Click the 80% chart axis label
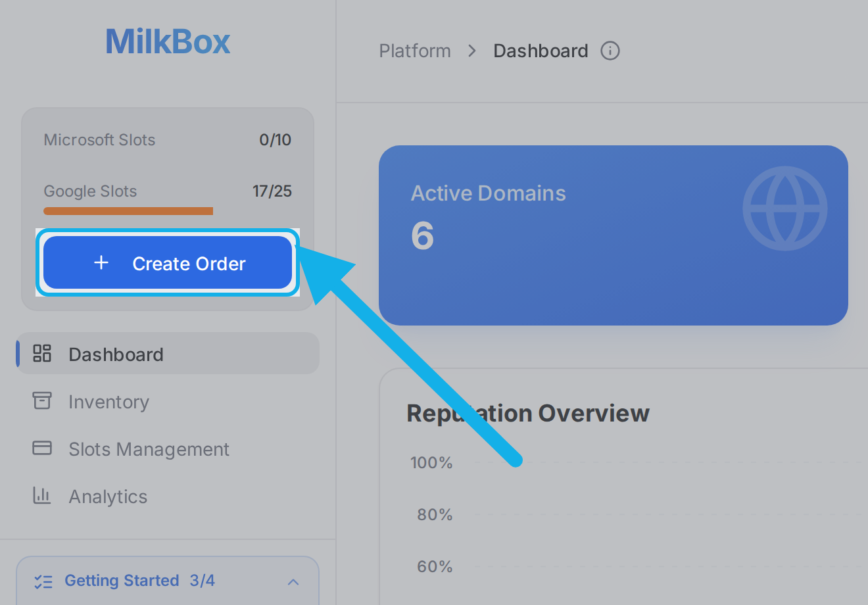This screenshot has height=605, width=868. click(x=435, y=514)
